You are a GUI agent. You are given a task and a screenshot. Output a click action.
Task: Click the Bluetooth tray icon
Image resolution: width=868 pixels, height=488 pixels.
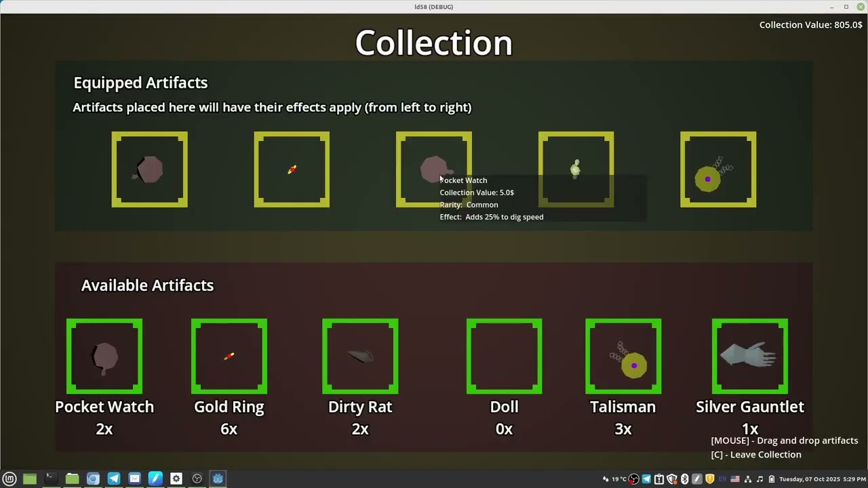684,479
